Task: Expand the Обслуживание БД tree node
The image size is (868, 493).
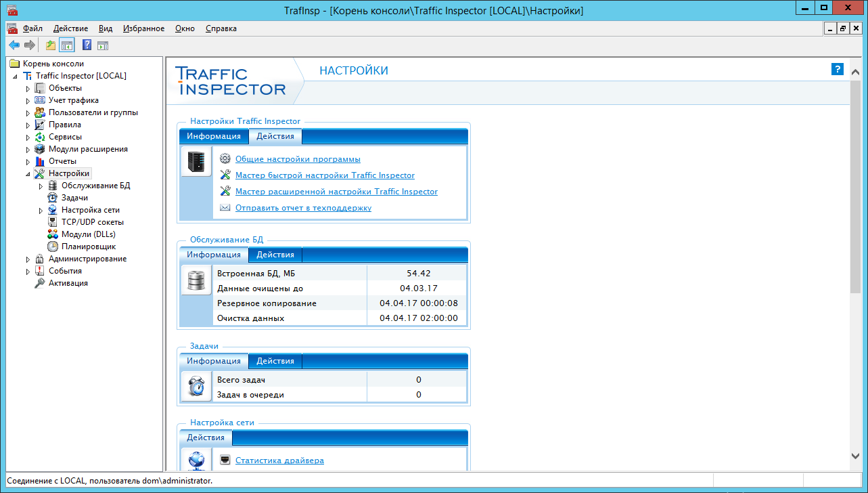Action: (41, 186)
